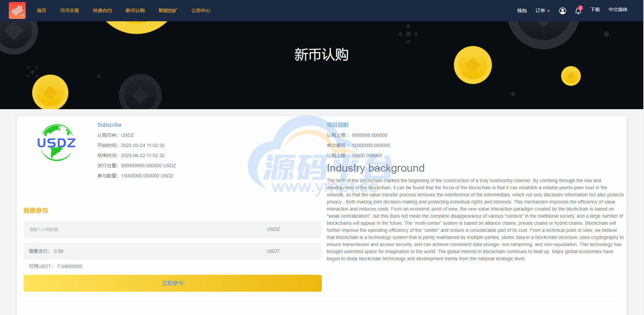Click the LA exchange logo

click(17, 10)
